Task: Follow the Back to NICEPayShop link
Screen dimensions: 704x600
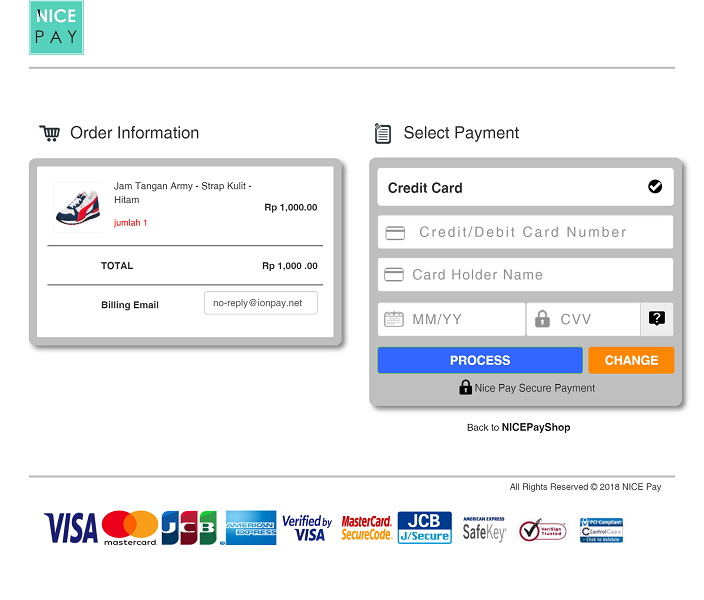Action: (519, 427)
